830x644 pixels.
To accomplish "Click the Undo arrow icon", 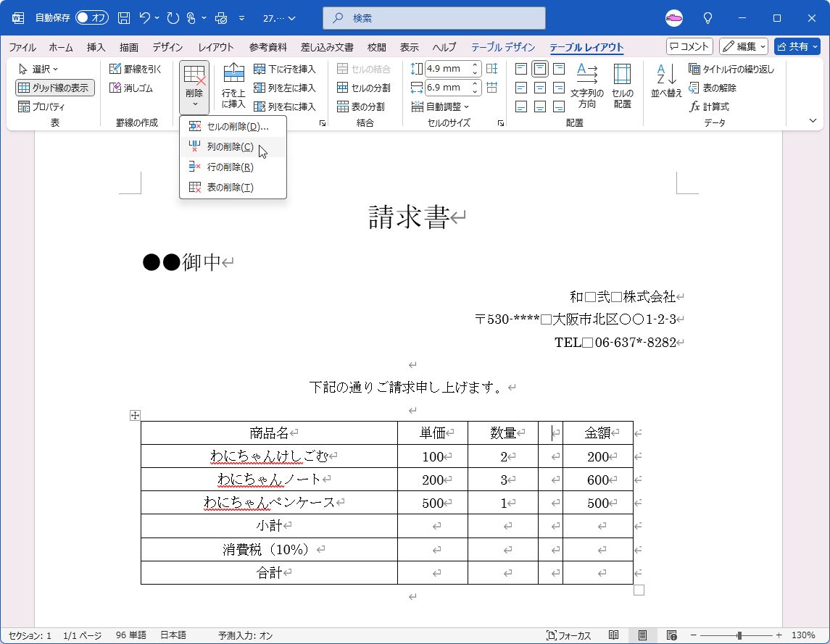I will [x=145, y=18].
